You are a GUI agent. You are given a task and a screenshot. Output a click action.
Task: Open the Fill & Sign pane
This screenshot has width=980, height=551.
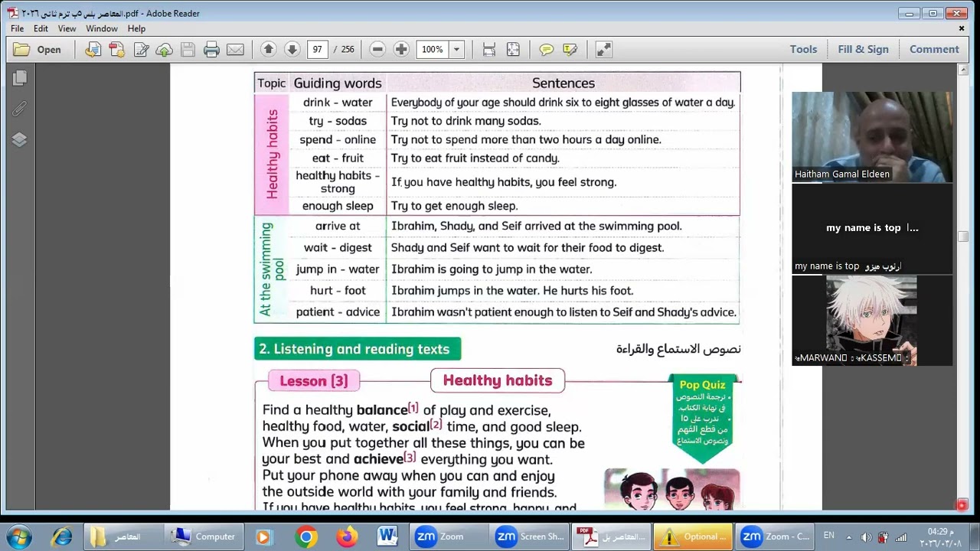(x=863, y=49)
